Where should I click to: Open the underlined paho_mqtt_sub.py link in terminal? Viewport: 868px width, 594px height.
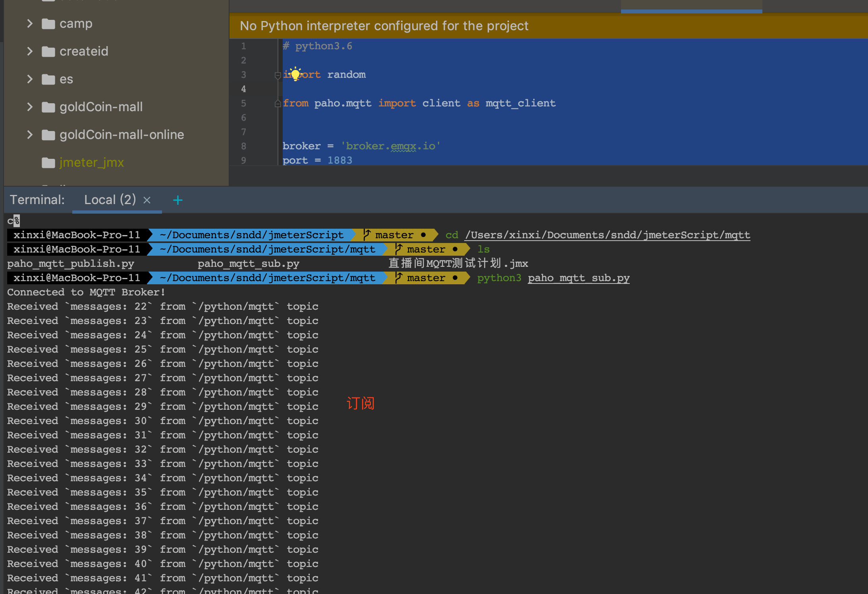click(578, 278)
